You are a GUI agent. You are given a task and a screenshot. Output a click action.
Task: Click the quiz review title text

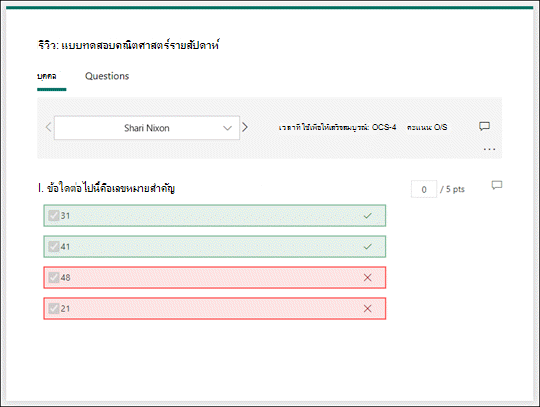pyautogui.click(x=128, y=45)
